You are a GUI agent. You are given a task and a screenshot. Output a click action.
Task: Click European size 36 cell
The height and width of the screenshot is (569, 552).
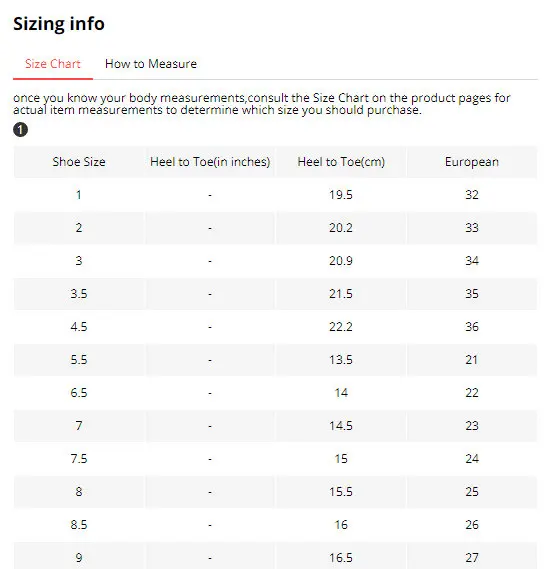[x=472, y=327]
